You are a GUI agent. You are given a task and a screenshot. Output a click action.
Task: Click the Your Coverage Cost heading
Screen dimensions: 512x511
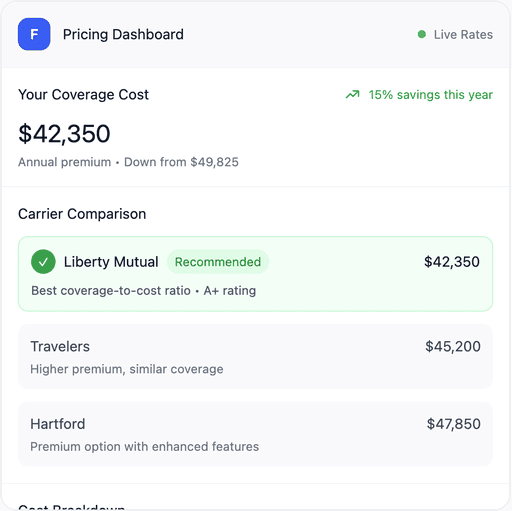(83, 95)
